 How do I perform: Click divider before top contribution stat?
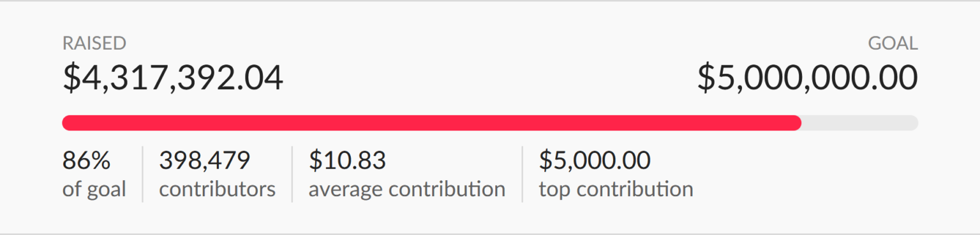point(522,174)
